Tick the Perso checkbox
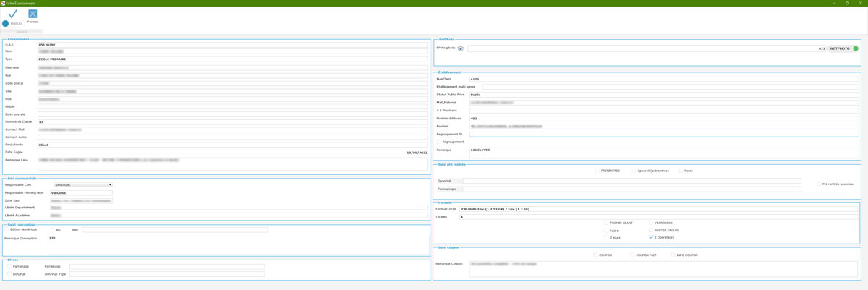The image size is (868, 290). coord(681,171)
